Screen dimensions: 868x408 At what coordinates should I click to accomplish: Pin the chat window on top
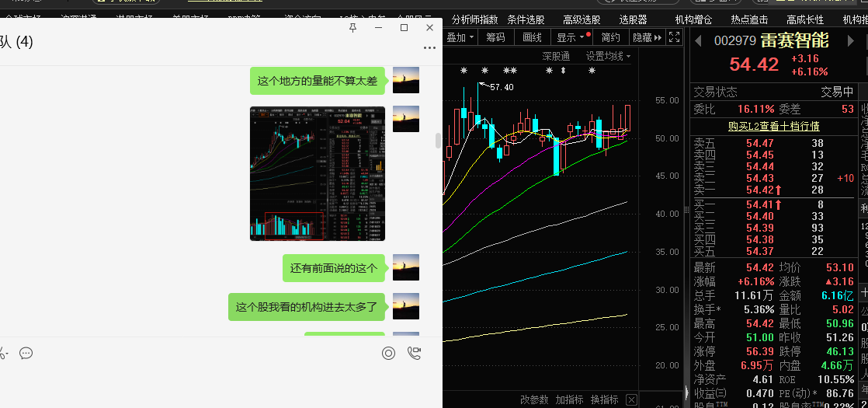tap(353, 28)
